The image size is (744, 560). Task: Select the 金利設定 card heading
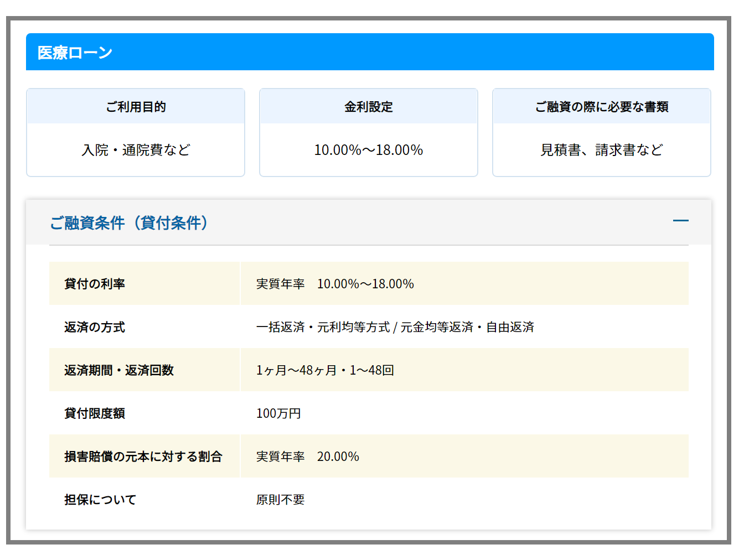(x=368, y=107)
